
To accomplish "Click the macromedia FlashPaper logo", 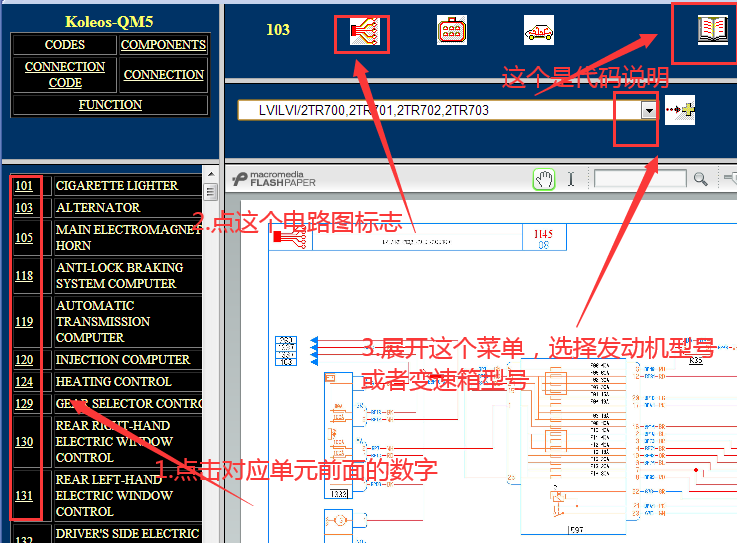I will click(274, 179).
